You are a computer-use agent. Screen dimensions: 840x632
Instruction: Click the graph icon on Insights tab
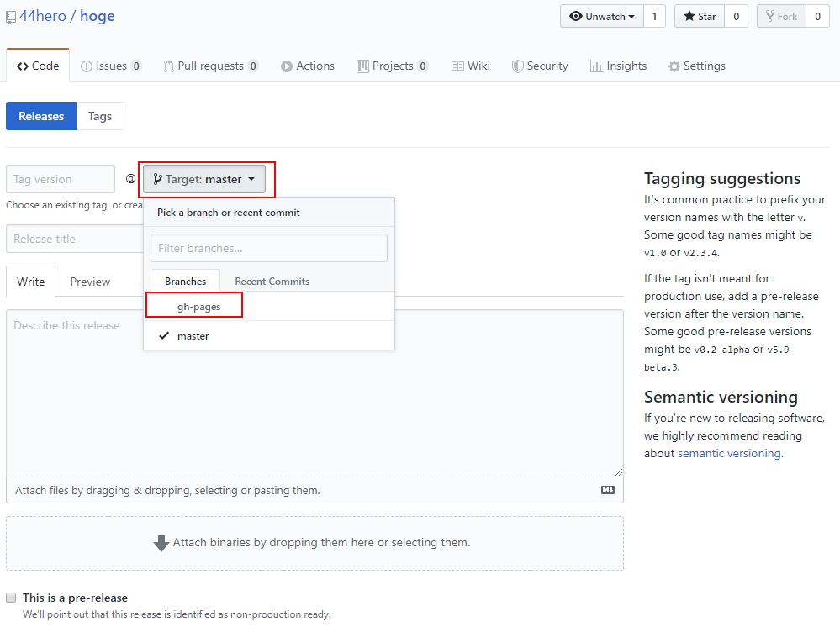coord(596,66)
